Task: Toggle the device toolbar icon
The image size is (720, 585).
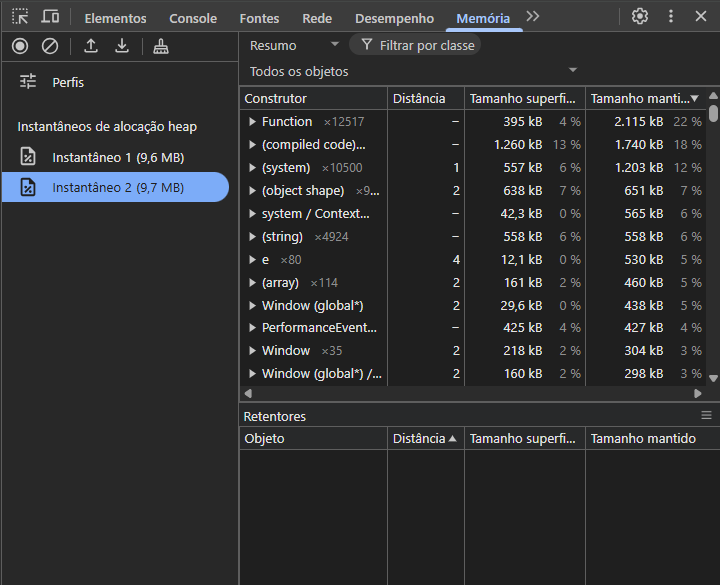Action: click(x=50, y=17)
